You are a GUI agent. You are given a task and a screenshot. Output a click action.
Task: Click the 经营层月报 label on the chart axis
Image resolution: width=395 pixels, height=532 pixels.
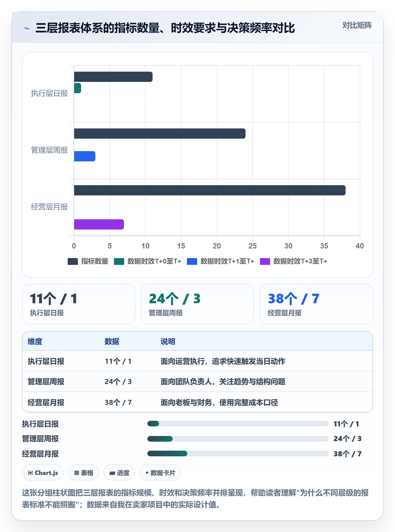[49, 207]
